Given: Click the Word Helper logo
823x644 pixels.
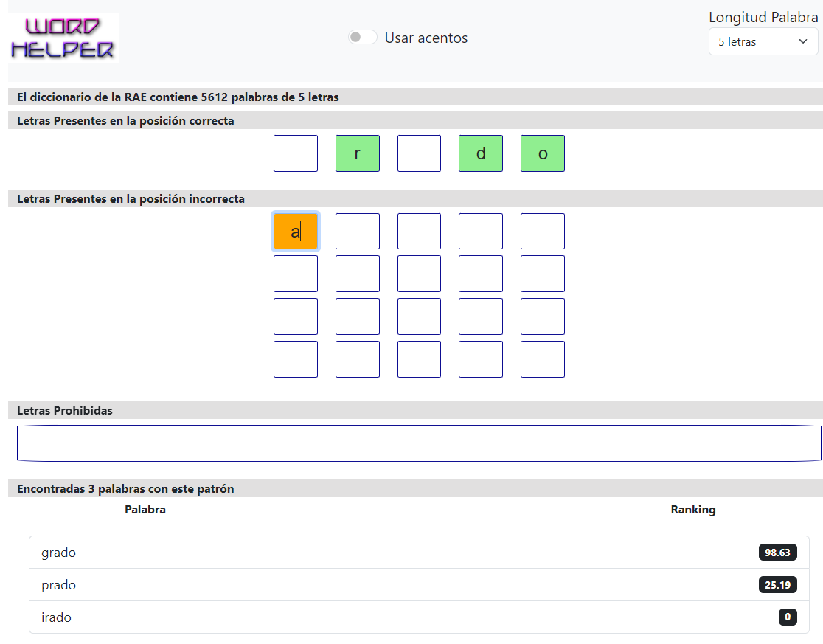Looking at the screenshot, I should point(63,38).
